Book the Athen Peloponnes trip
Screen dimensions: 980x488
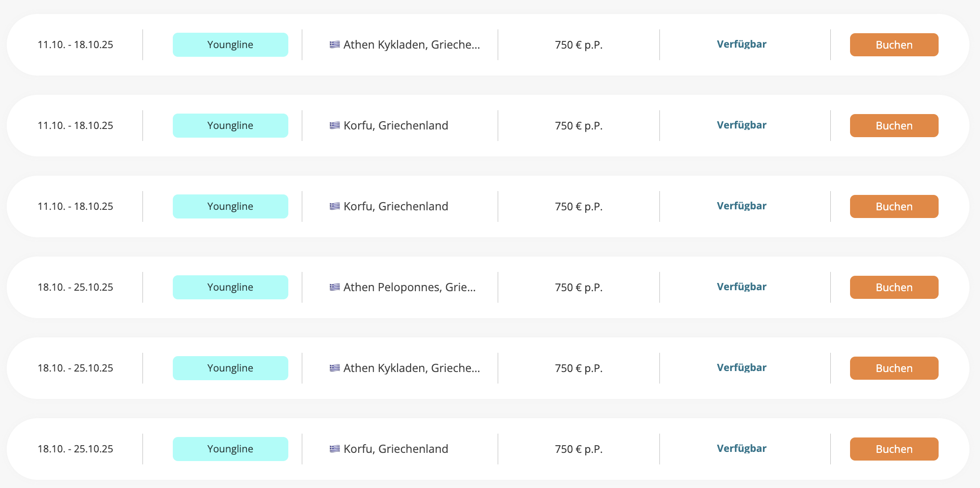click(894, 287)
